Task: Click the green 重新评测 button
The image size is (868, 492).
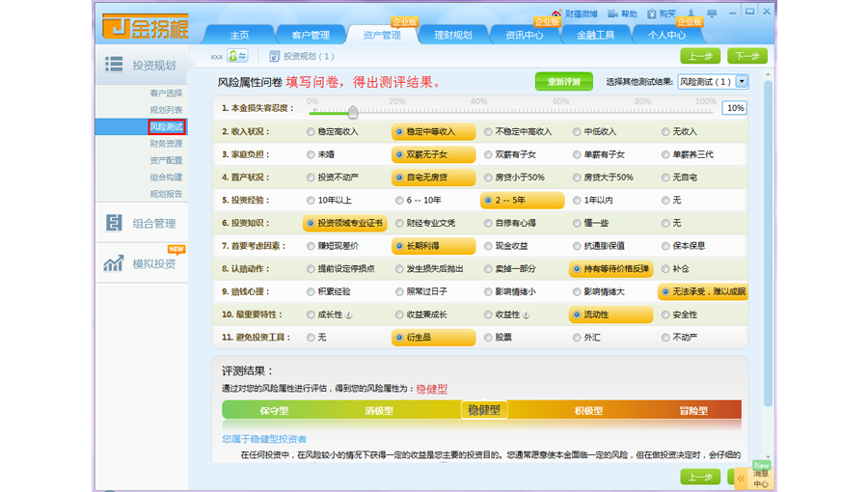Action: point(563,82)
